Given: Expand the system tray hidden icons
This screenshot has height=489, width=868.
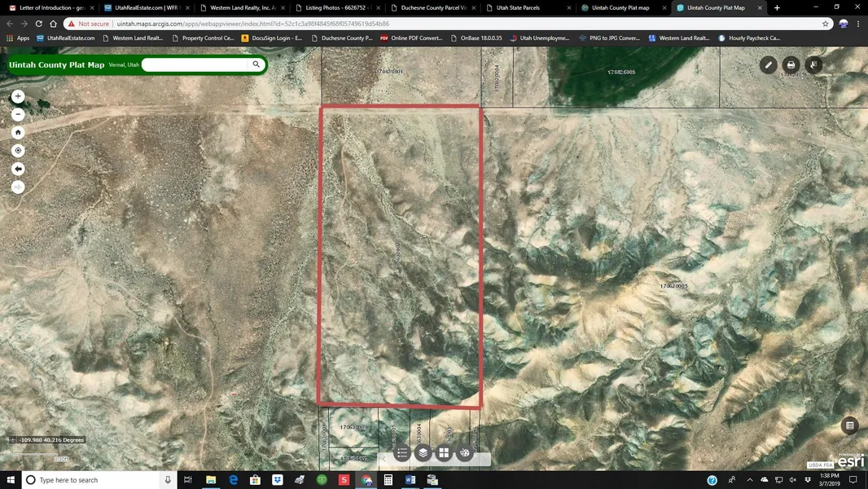Looking at the screenshot, I should [748, 480].
